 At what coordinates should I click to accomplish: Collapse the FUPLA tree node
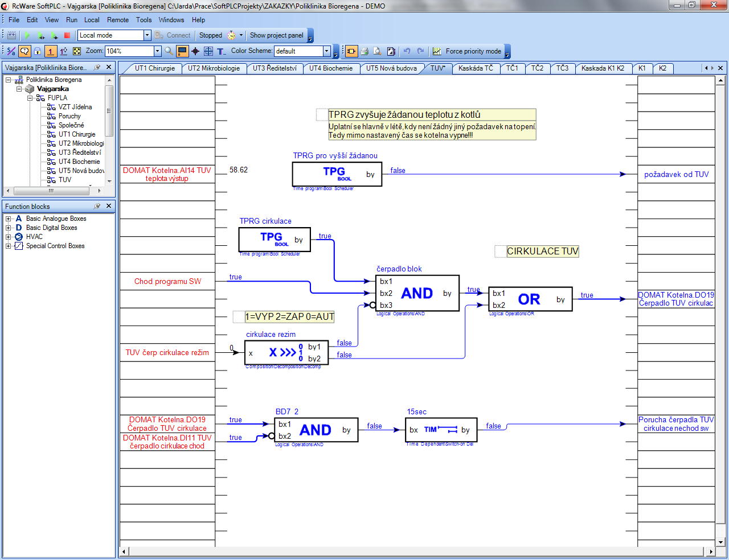[x=30, y=98]
